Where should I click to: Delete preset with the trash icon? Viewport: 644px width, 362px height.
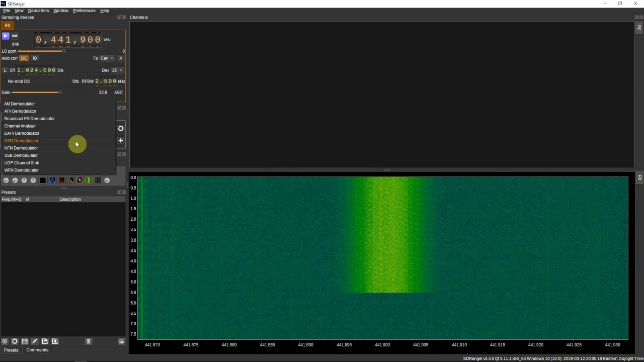pyautogui.click(x=89, y=341)
